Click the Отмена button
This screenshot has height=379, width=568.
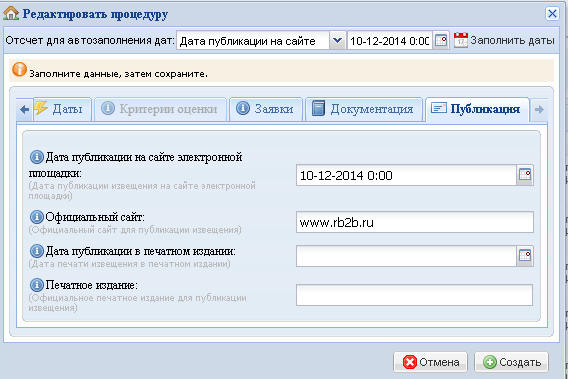[x=431, y=362]
